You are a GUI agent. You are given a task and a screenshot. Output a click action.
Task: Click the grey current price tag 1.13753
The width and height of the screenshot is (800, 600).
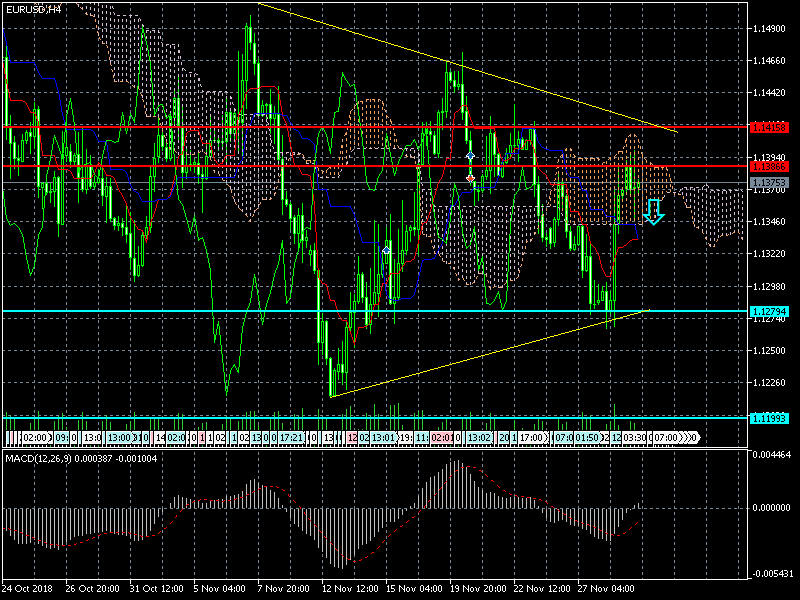pyautogui.click(x=770, y=183)
